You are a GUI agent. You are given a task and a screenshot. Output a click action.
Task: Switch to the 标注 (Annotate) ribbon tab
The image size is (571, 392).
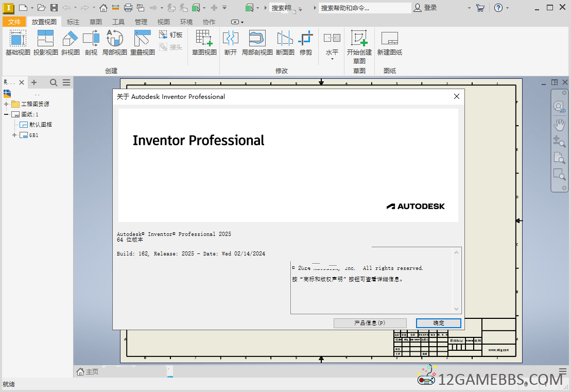[73, 22]
